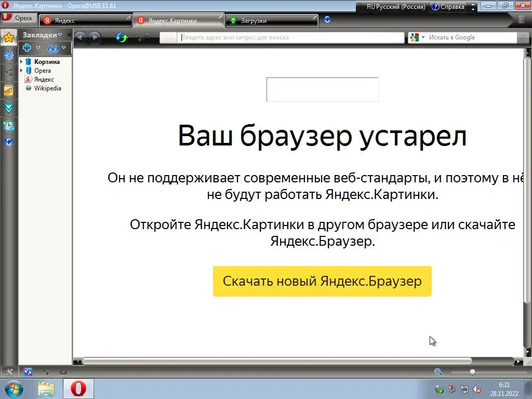Click the address bar badge left of the URL
This screenshot has height=399, width=532.
pyautogui.click(x=168, y=37)
